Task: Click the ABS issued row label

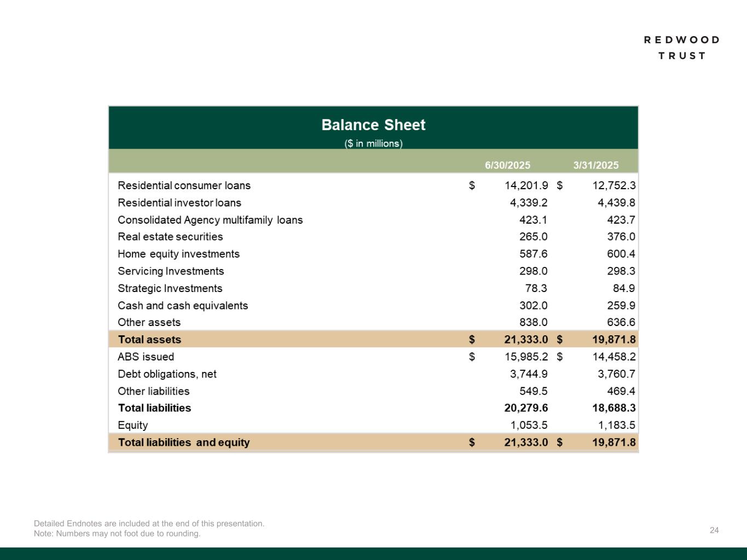Action: pyautogui.click(x=146, y=357)
